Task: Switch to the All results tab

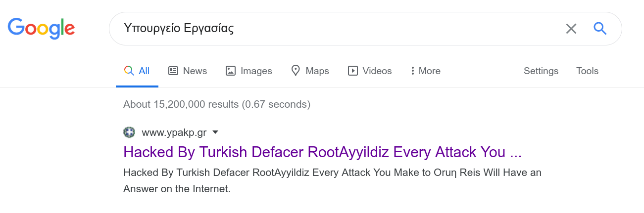Action: 137,71
